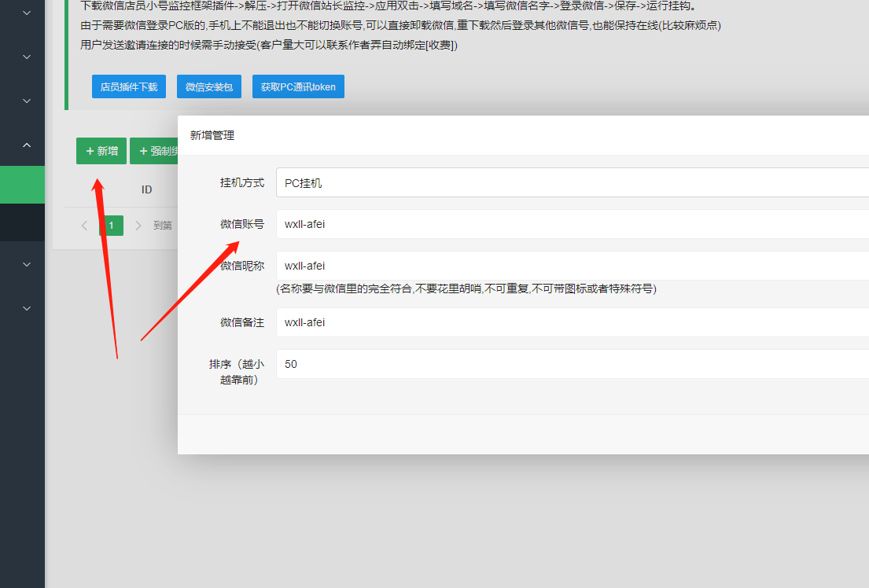Screen dimensions: 869x588
Task: Select the green highlighted sidebar menu item
Action: click(22, 185)
